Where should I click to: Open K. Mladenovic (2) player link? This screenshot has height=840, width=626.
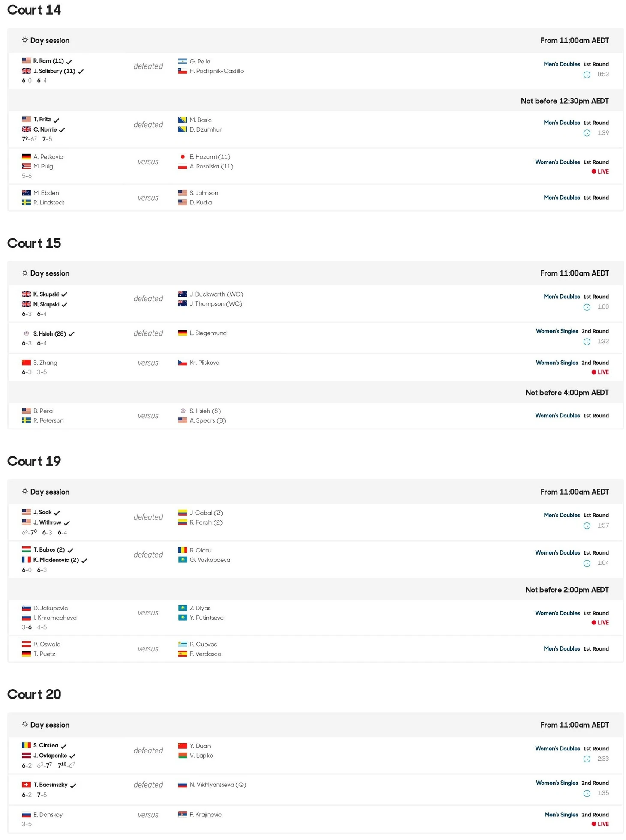coord(56,560)
